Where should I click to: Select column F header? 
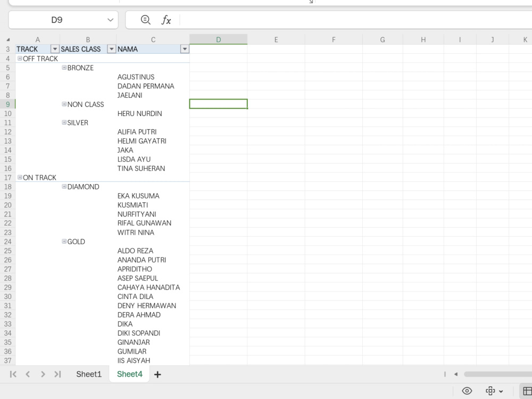point(334,40)
